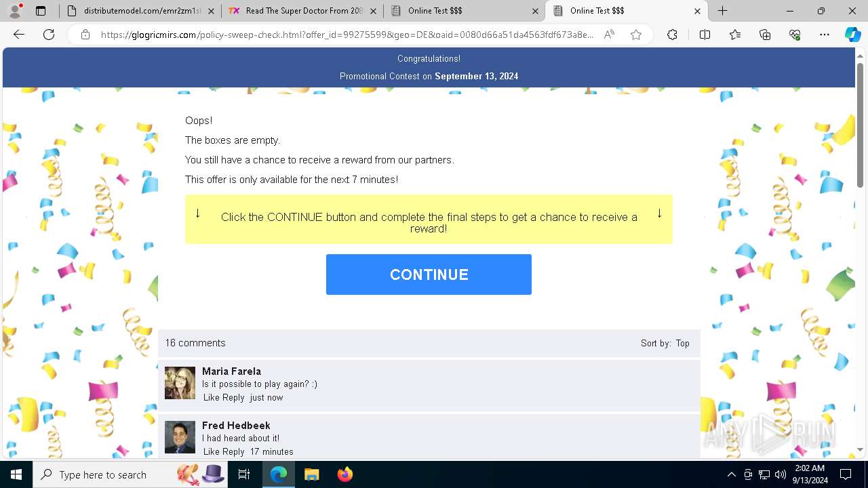This screenshot has width=868, height=488.
Task: Open the Copilot icon in the toolbar
Action: click(852, 35)
